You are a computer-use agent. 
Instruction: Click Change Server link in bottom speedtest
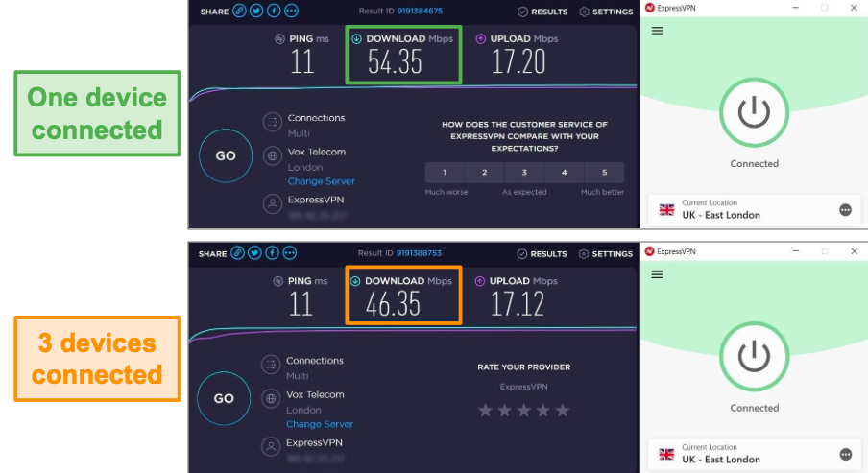point(320,424)
